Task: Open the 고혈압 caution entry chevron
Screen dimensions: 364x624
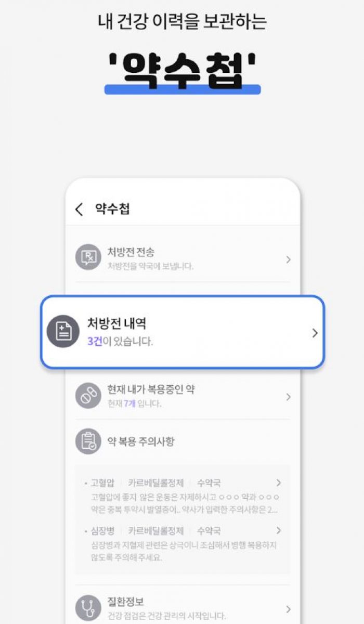Action: pos(279,483)
